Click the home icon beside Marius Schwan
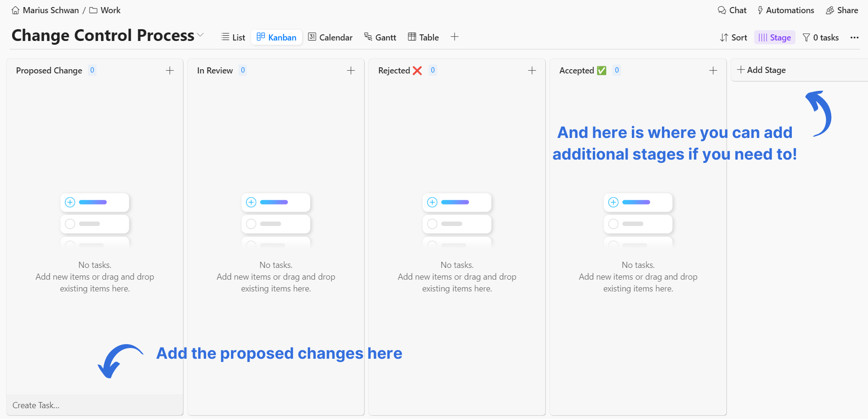Viewport: 868px width, 419px height. [x=16, y=10]
